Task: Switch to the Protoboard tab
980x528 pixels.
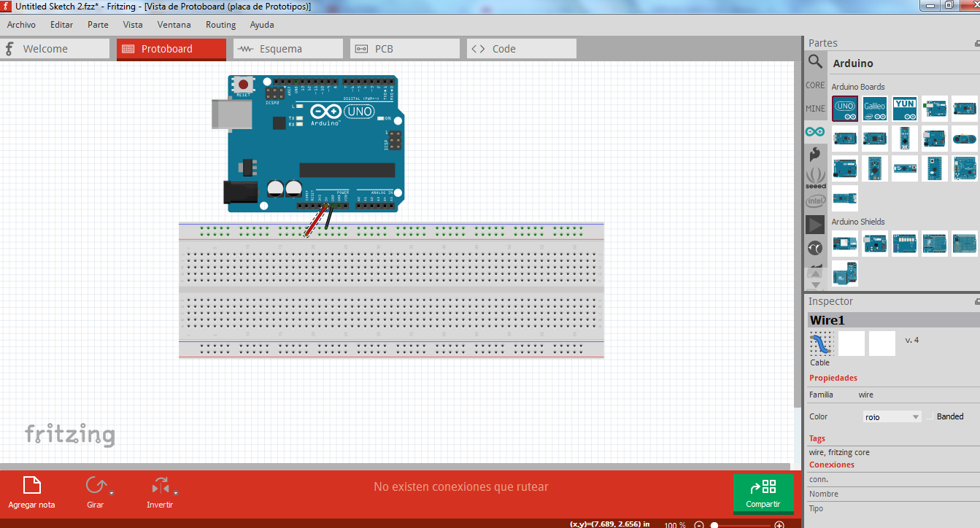Action: (171, 49)
